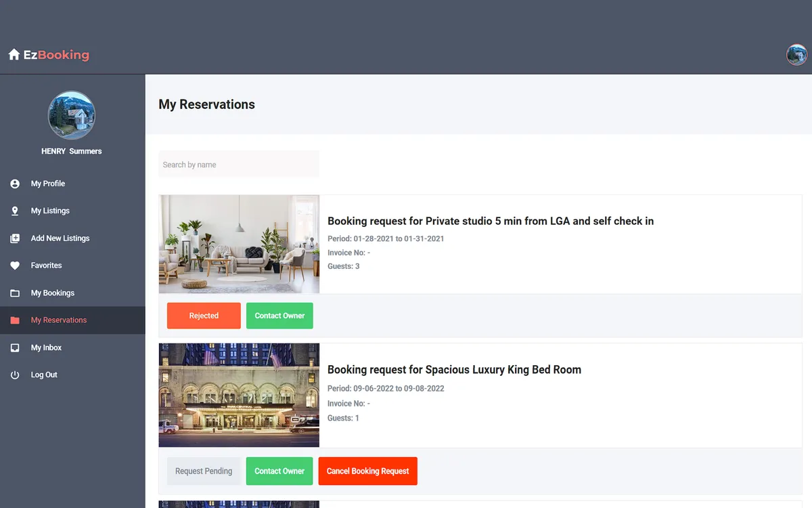Image resolution: width=812 pixels, height=508 pixels.
Task: Select period text 09-06-2022 to 09-08-2022
Action: point(399,389)
